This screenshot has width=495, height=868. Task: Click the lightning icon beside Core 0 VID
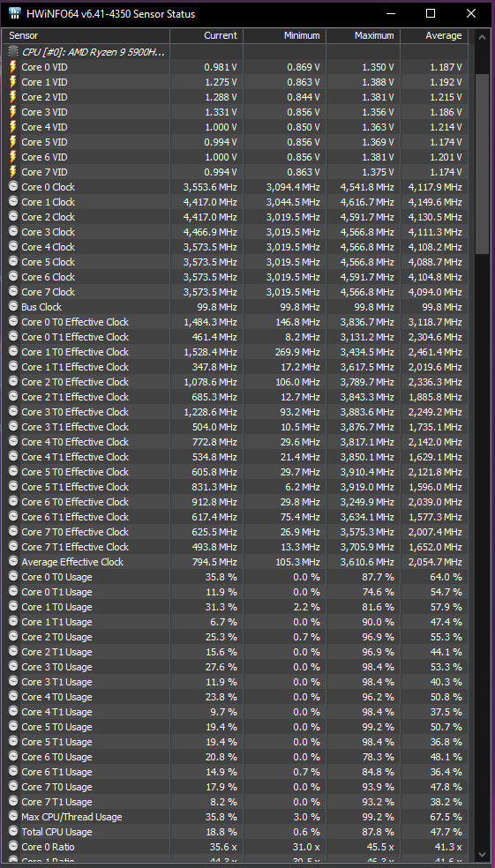(13, 66)
